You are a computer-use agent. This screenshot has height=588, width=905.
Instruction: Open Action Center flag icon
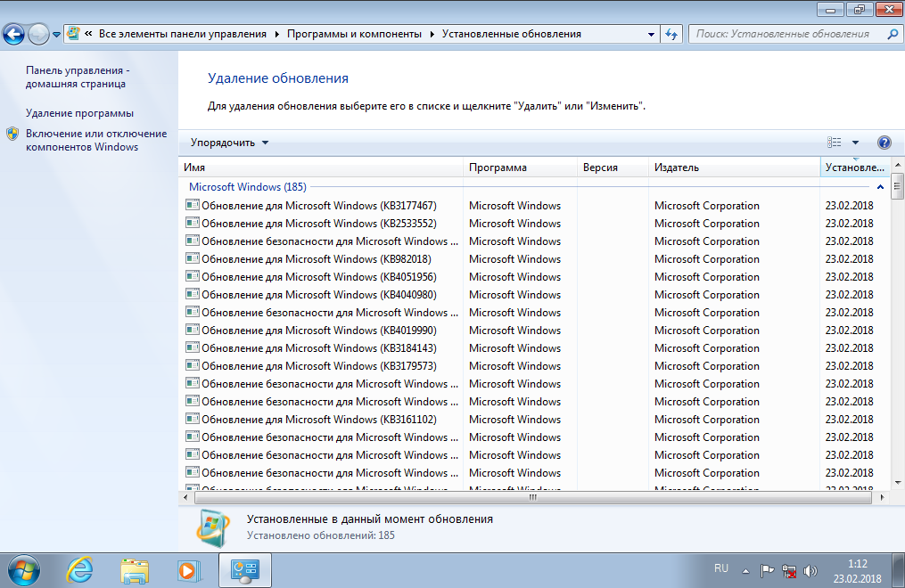[767, 571]
